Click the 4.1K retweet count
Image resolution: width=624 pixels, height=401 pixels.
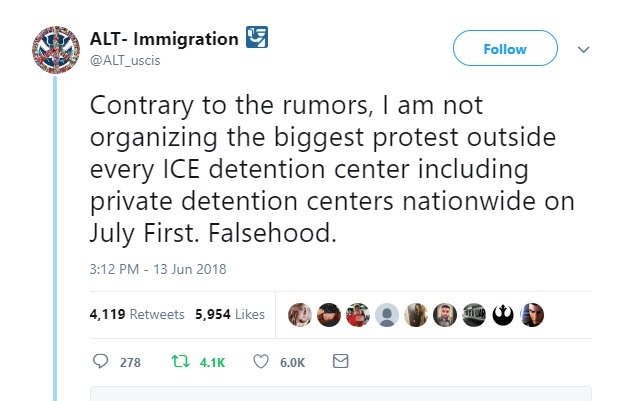pyautogui.click(x=212, y=363)
